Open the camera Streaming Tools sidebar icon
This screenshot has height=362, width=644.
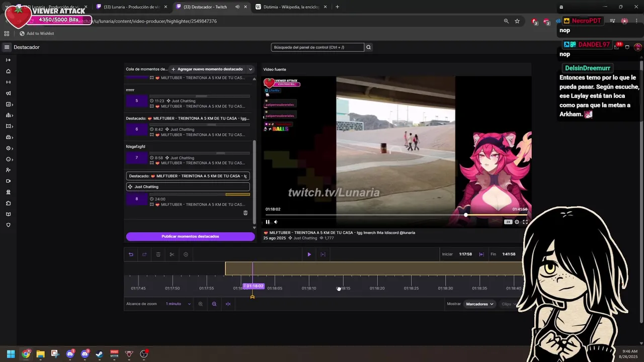8,181
